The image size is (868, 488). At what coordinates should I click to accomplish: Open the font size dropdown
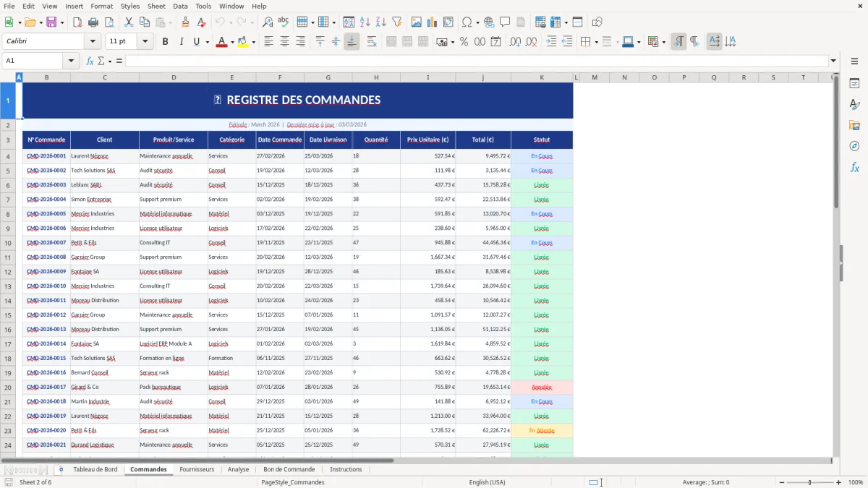pyautogui.click(x=144, y=41)
